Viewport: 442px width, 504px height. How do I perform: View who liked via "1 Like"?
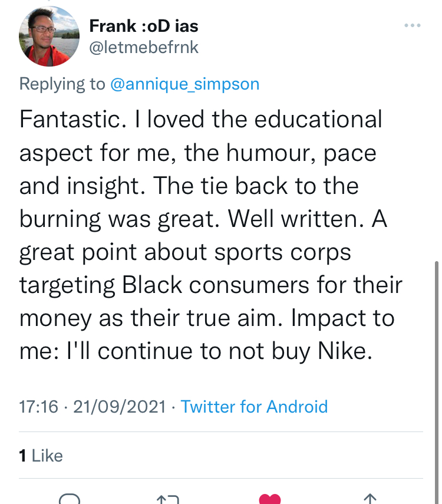tap(41, 456)
